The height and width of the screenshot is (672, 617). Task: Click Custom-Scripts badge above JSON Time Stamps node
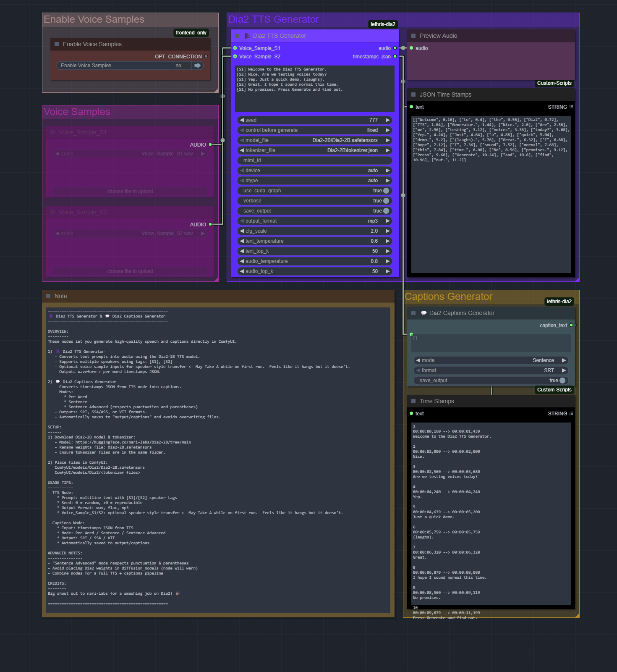coord(554,83)
